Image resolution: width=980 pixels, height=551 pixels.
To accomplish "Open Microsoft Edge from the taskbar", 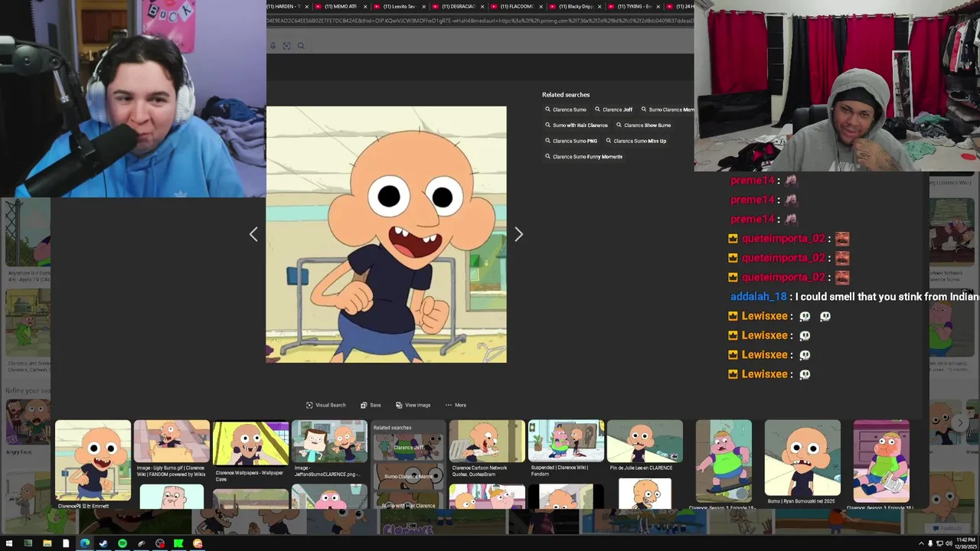I will click(x=85, y=544).
